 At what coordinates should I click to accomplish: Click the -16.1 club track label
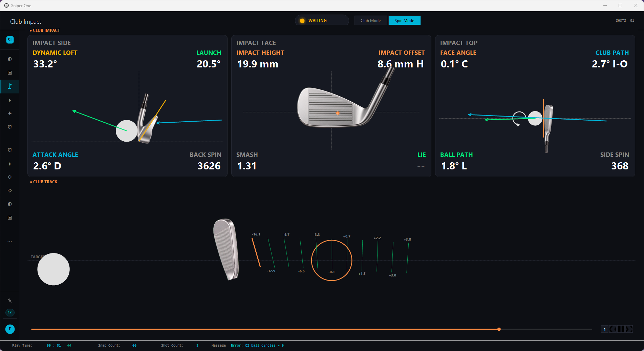click(256, 234)
